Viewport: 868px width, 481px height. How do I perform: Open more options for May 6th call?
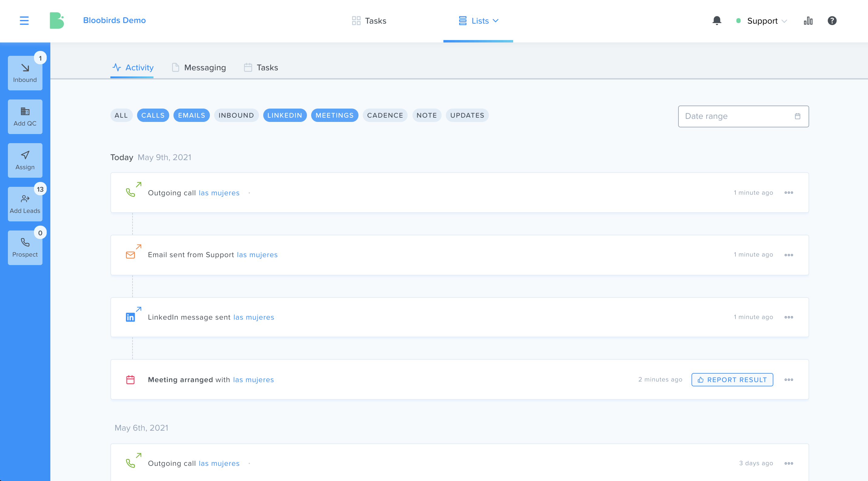click(x=789, y=463)
